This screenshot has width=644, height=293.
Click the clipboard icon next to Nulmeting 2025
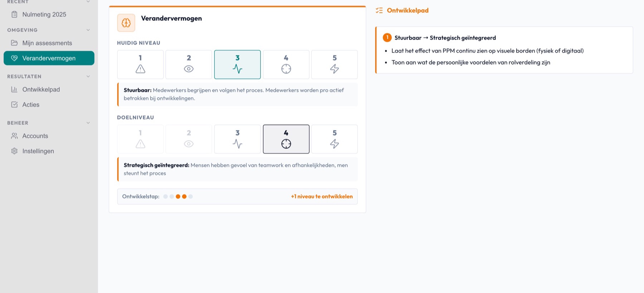[x=14, y=14]
